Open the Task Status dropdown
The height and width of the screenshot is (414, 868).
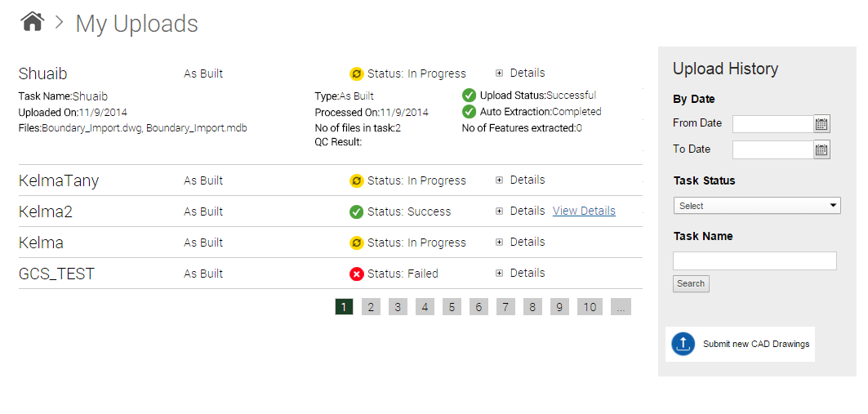757,206
